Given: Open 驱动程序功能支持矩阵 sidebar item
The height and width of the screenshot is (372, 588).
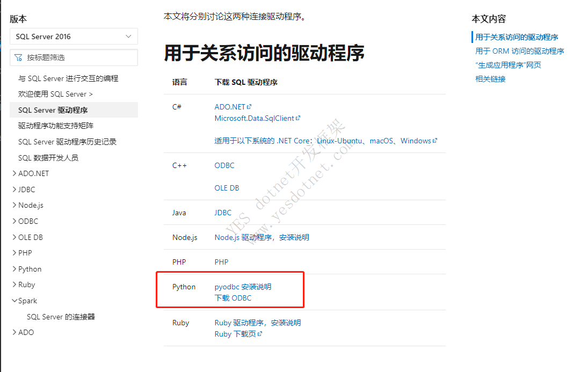Looking at the screenshot, I should click(x=56, y=126).
